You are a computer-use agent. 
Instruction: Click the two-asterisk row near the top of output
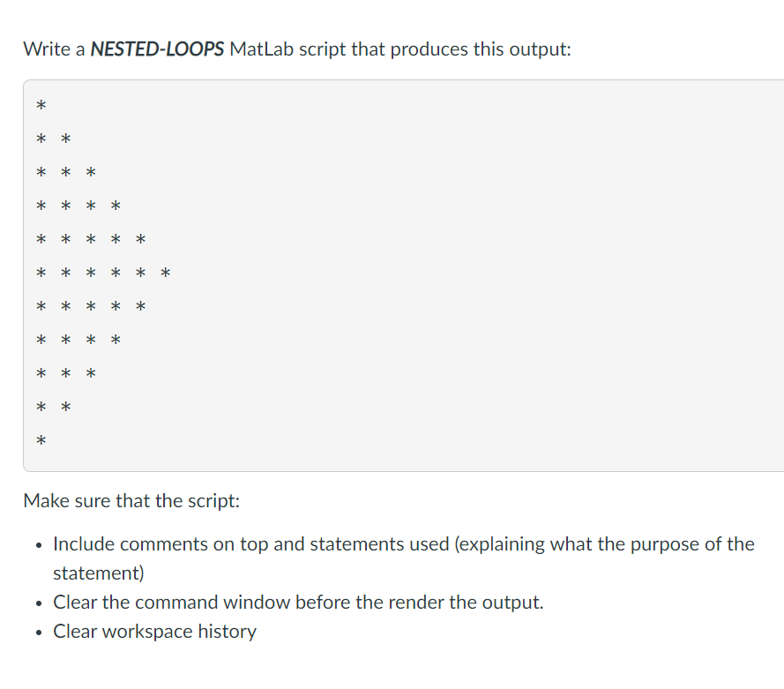pyautogui.click(x=54, y=139)
